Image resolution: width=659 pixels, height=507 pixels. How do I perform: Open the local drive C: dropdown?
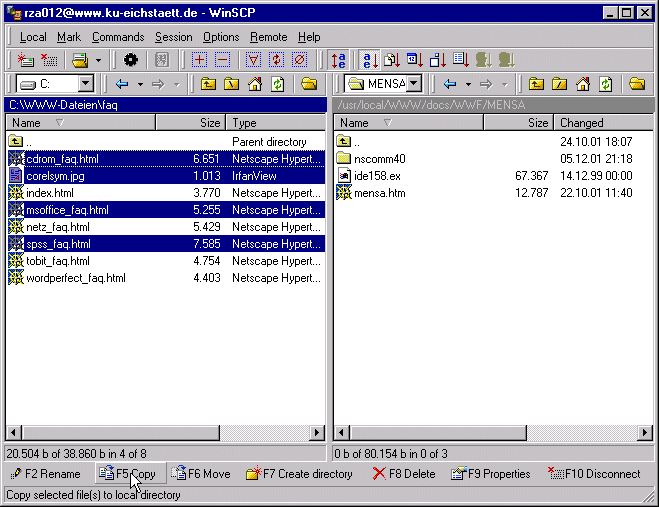tap(85, 84)
